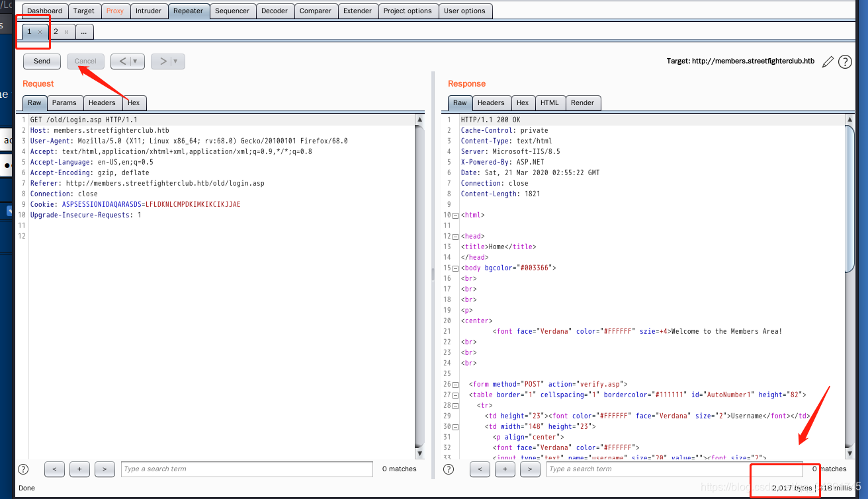This screenshot has height=499, width=868.
Task: Open request search help question icon
Action: tap(23, 469)
